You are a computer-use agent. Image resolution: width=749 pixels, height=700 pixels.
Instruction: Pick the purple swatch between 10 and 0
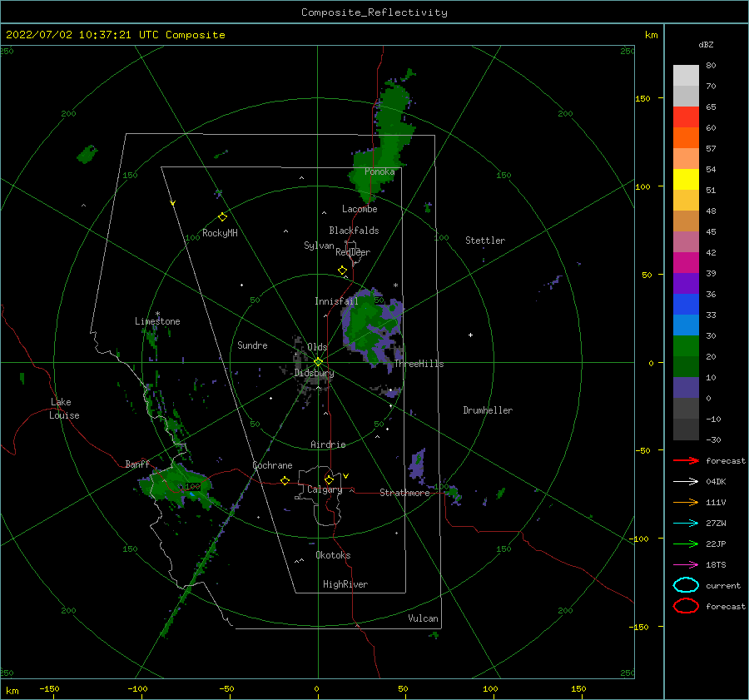pyautogui.click(x=686, y=388)
